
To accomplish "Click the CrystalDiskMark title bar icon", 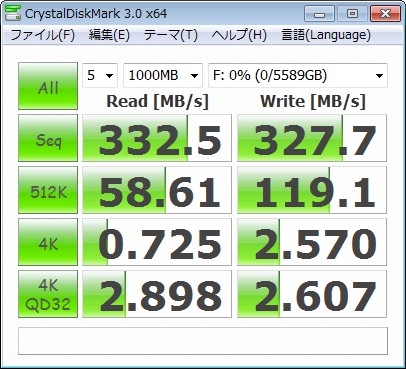I will 12,13.
